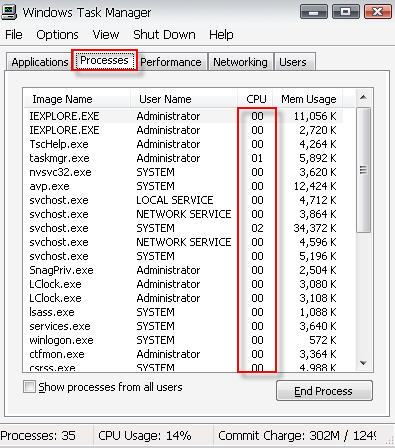
Task: Open the File menu
Action: [x=14, y=35]
